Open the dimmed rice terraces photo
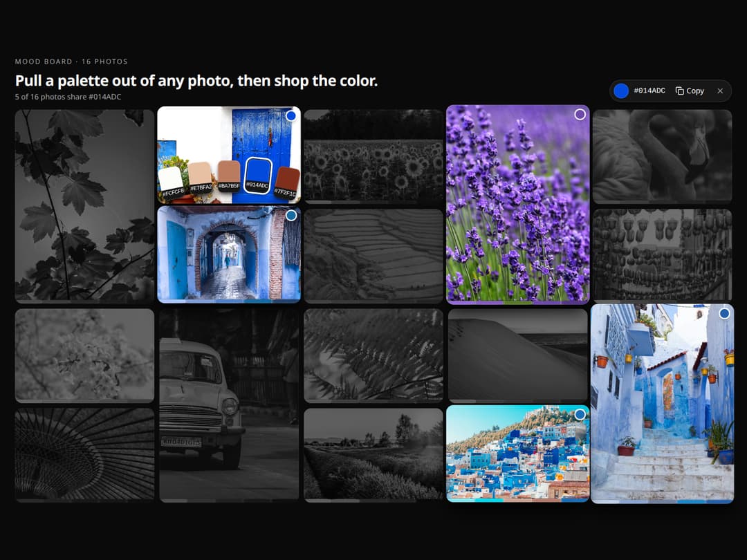This screenshot has height=560, width=747. 373,256
